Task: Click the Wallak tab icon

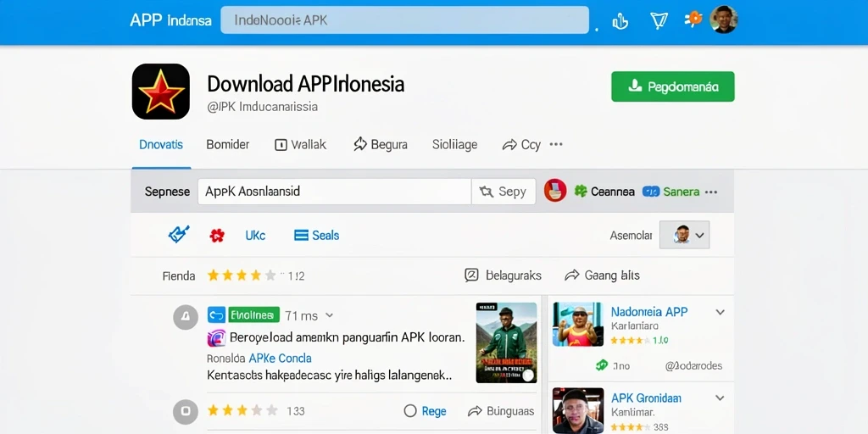Action: [281, 145]
